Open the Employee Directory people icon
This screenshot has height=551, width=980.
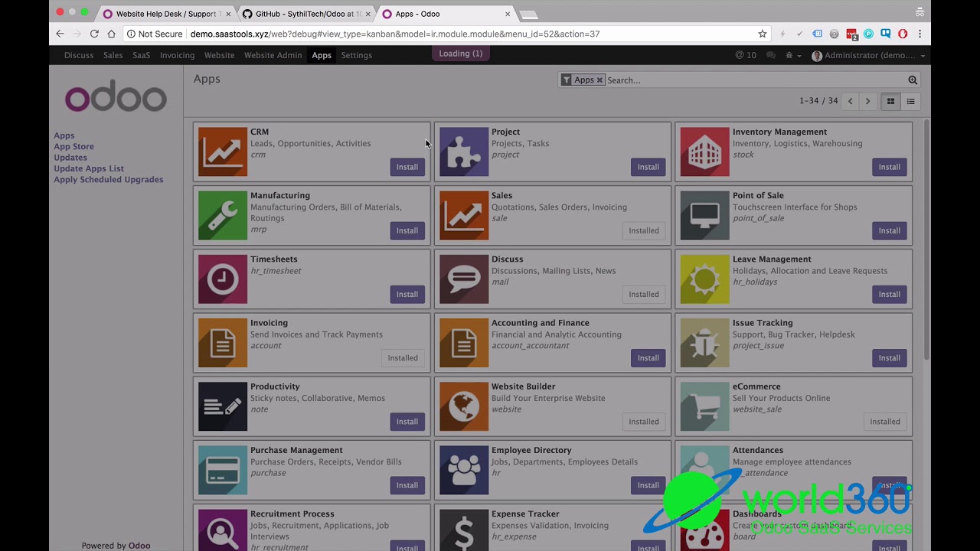464,469
